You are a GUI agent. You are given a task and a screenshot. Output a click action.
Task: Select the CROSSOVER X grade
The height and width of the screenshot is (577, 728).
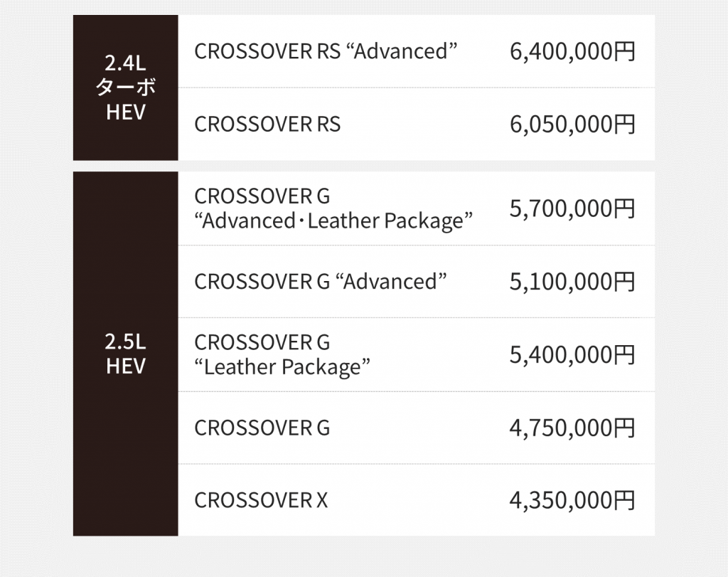tap(261, 500)
